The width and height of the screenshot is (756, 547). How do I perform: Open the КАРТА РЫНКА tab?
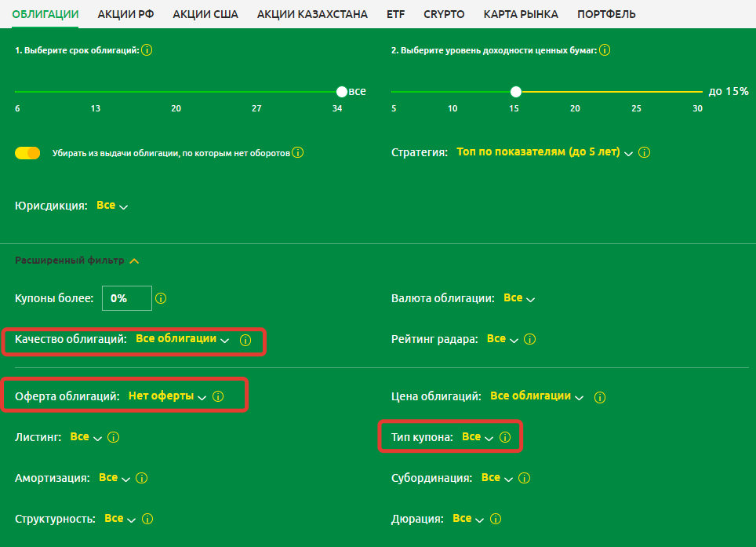521,14
